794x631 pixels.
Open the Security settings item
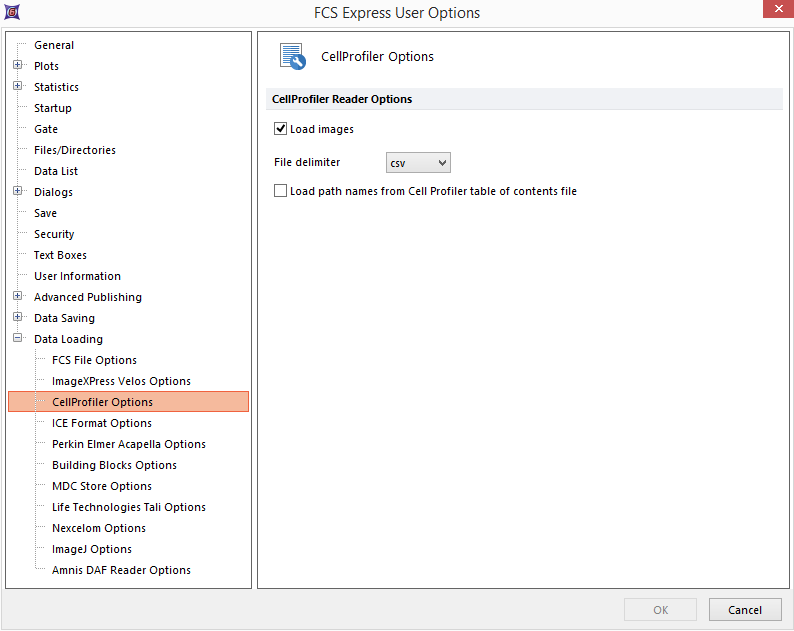(x=54, y=234)
